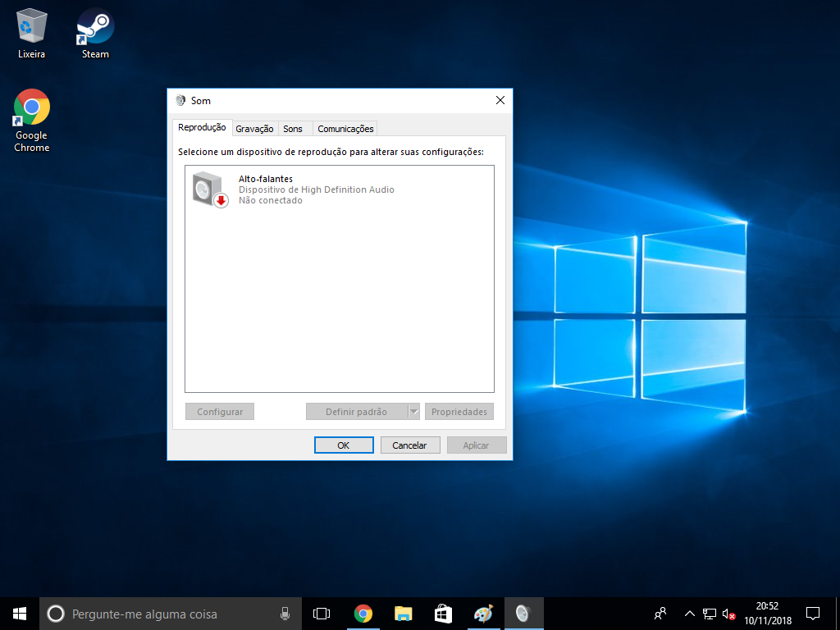The height and width of the screenshot is (630, 840).
Task: Open the Lixeira recycle bin icon
Action: coord(31,33)
